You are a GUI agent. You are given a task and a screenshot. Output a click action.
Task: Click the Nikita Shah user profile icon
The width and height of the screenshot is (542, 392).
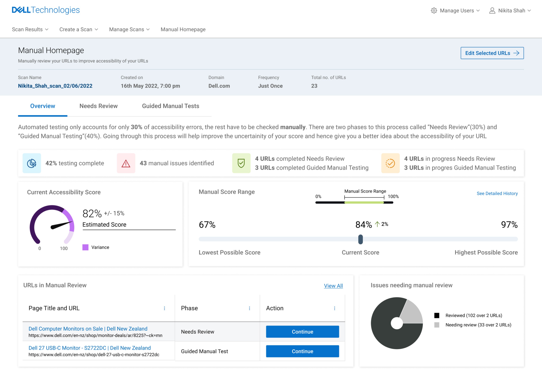pos(492,10)
